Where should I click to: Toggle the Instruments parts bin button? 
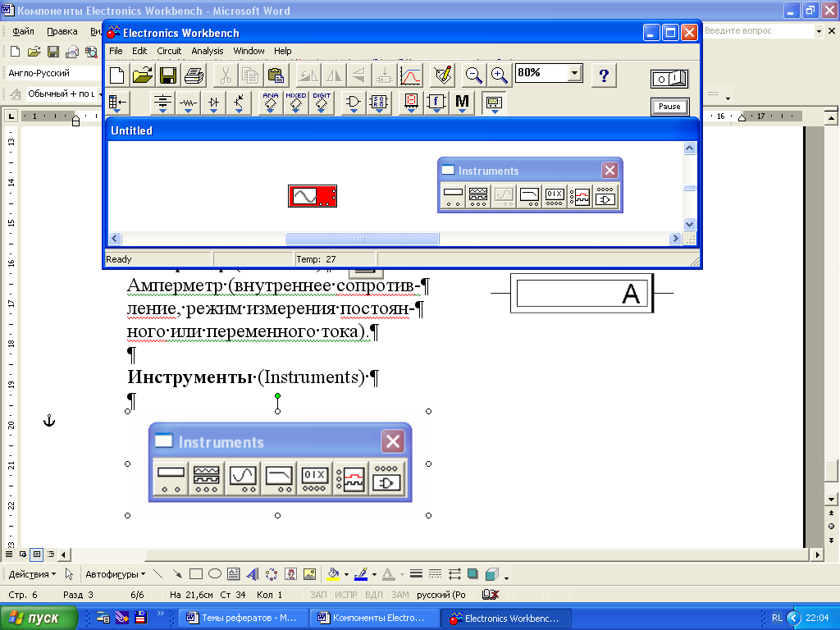tap(494, 103)
